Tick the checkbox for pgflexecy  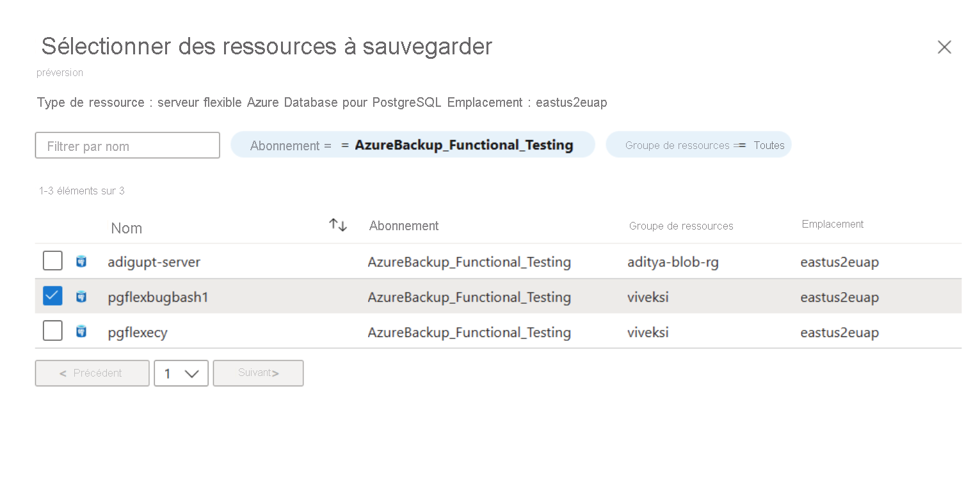point(52,331)
